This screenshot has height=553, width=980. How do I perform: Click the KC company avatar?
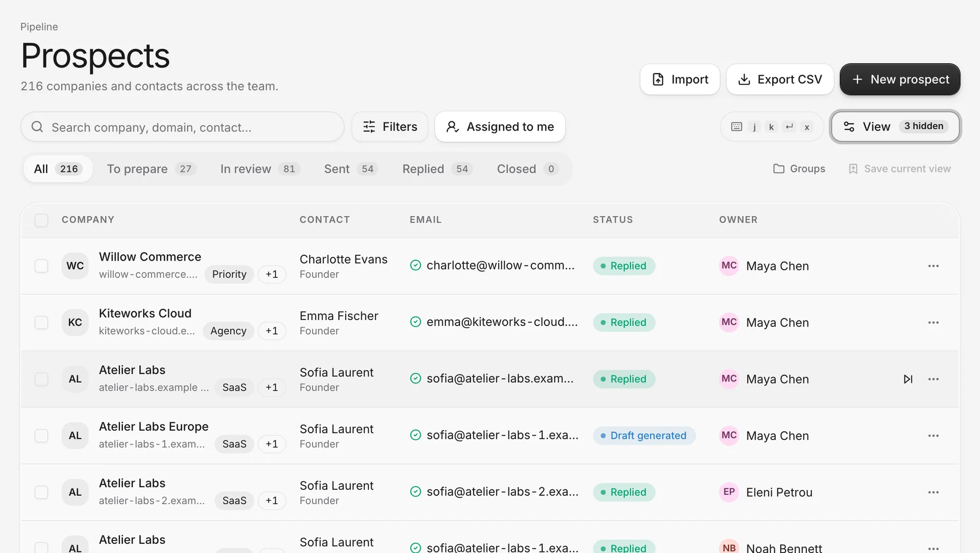tap(75, 322)
